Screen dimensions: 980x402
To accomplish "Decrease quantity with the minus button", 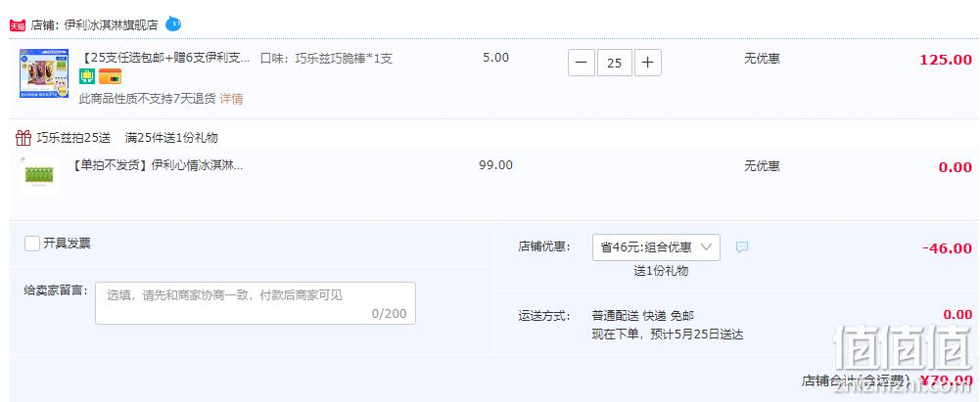I will pos(582,63).
